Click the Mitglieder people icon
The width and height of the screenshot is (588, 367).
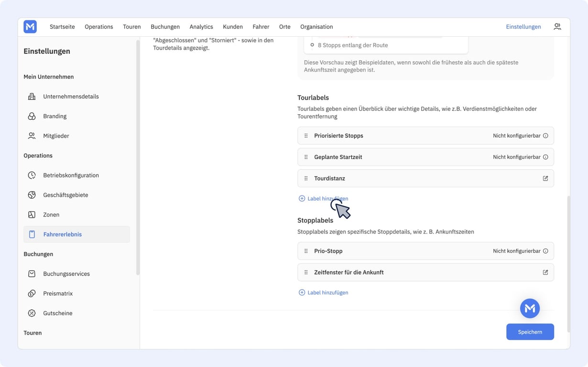[32, 136]
